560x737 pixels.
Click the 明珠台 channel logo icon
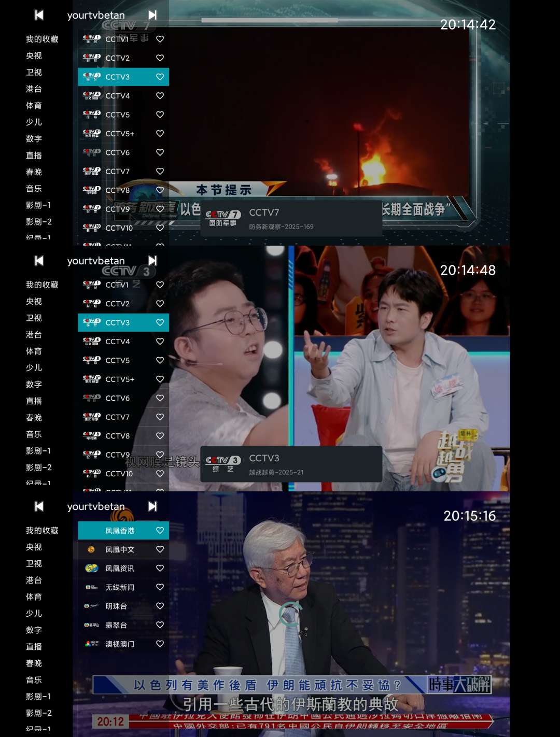click(91, 606)
